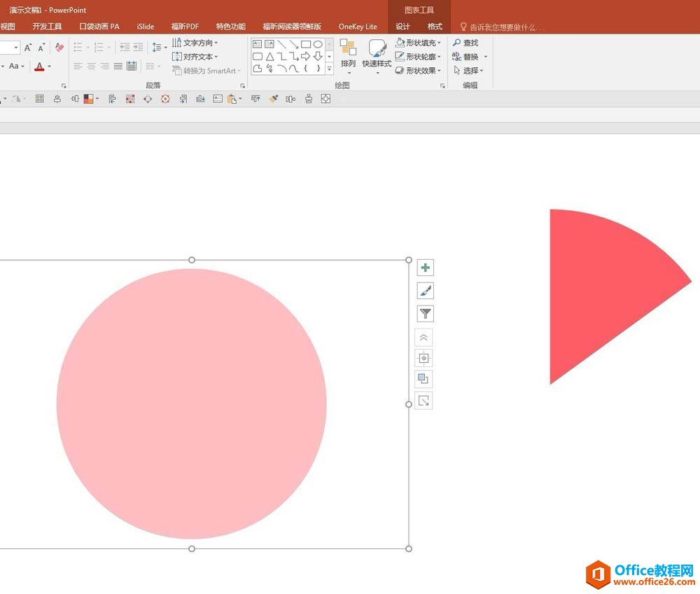Viewport: 700px width, 594px height.
Task: Click the Chart Elements plus button
Action: pyautogui.click(x=425, y=268)
